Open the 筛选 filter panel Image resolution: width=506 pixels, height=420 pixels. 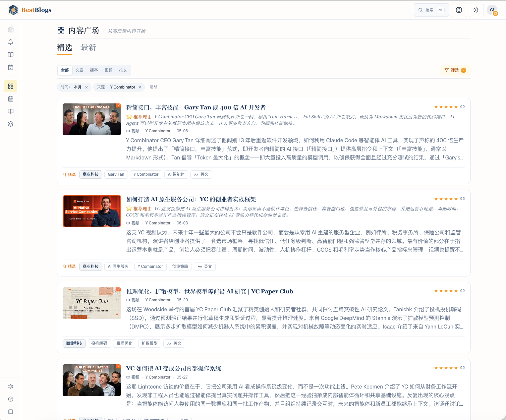(x=455, y=70)
